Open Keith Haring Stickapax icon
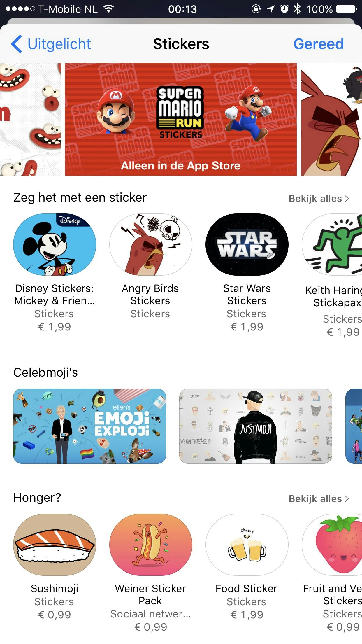362x644 pixels. [332, 244]
